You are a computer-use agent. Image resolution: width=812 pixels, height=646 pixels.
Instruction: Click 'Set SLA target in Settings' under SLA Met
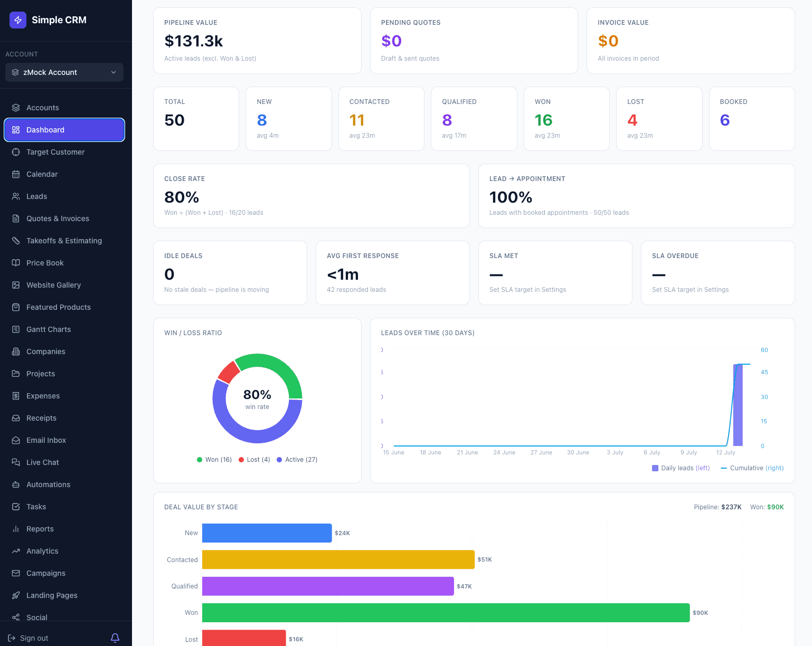(x=527, y=290)
